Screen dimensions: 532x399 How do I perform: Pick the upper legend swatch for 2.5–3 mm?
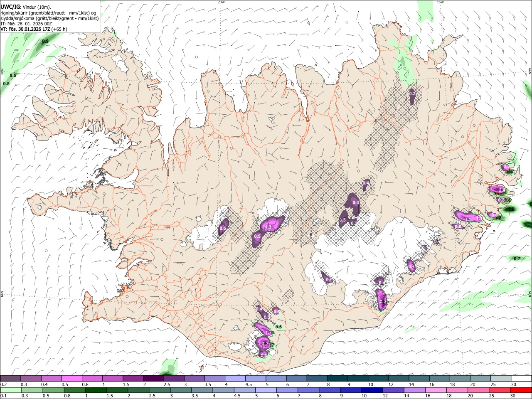tap(174, 379)
